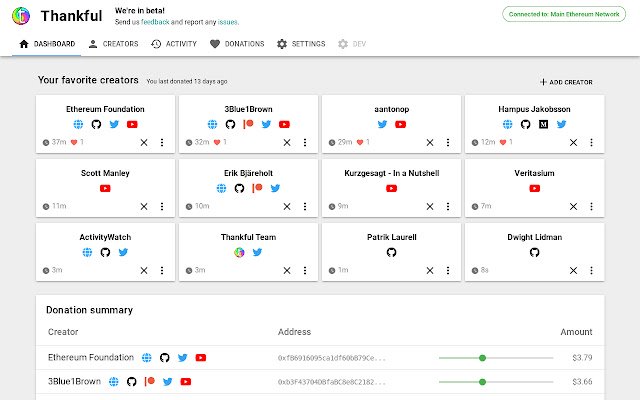Remove Veritasium card with X
This screenshot has height=400, width=640.
573,207
